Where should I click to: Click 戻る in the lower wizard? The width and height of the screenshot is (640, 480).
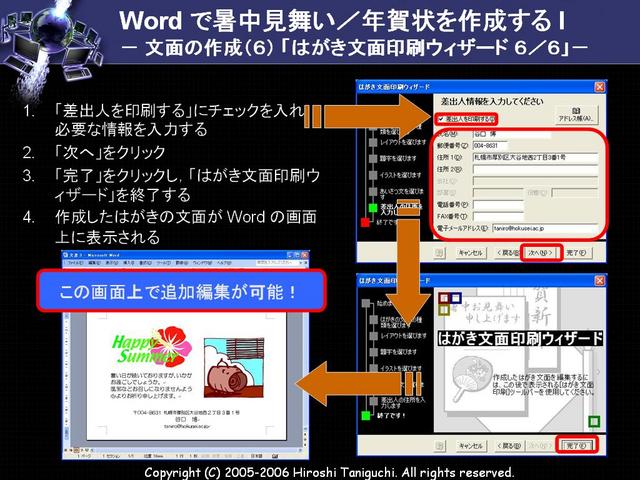pyautogui.click(x=508, y=446)
